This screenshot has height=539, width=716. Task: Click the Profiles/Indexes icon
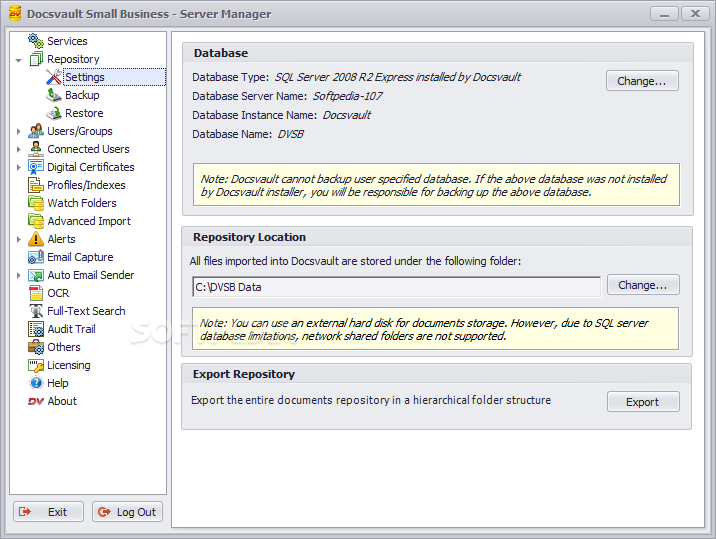click(36, 185)
